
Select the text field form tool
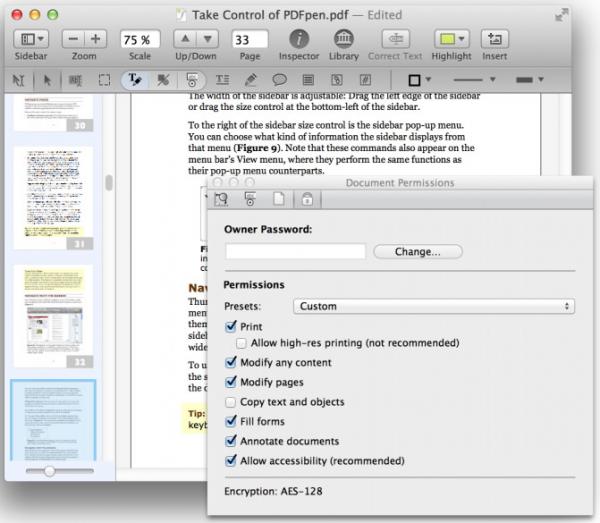coord(308,80)
